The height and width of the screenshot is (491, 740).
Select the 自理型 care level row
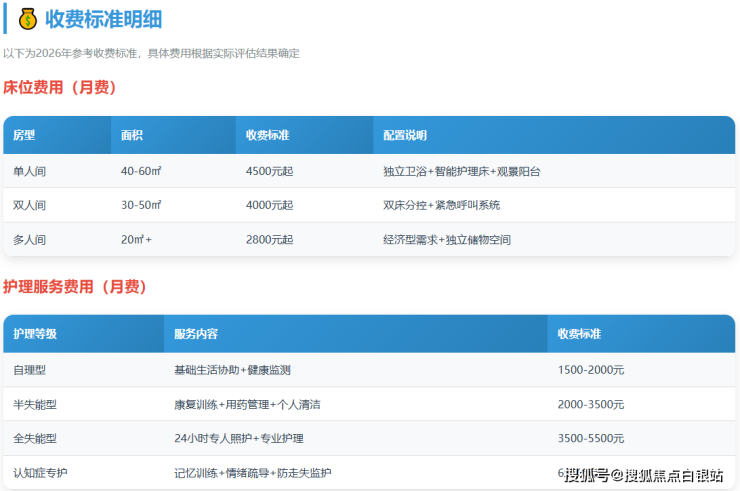29,370
